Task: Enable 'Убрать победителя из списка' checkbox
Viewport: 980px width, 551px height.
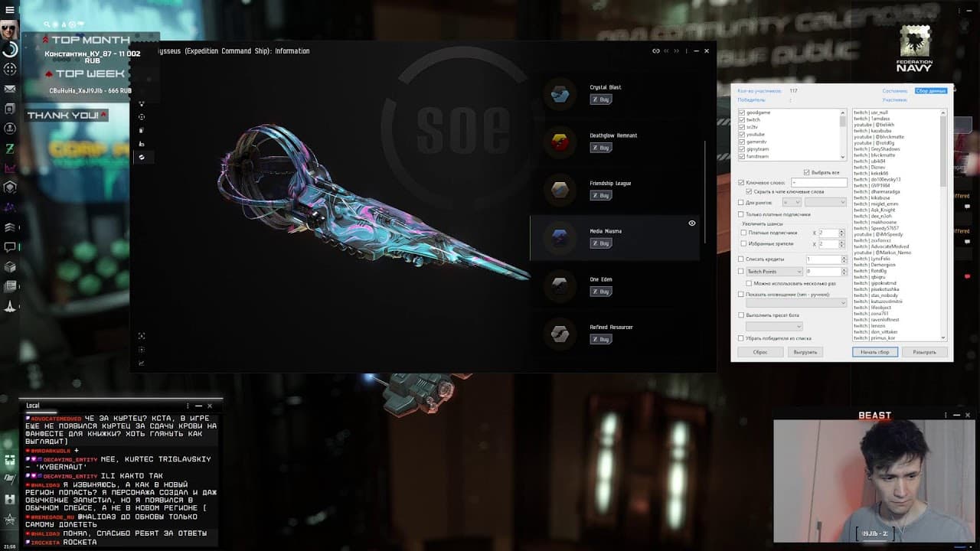Action: (741, 338)
